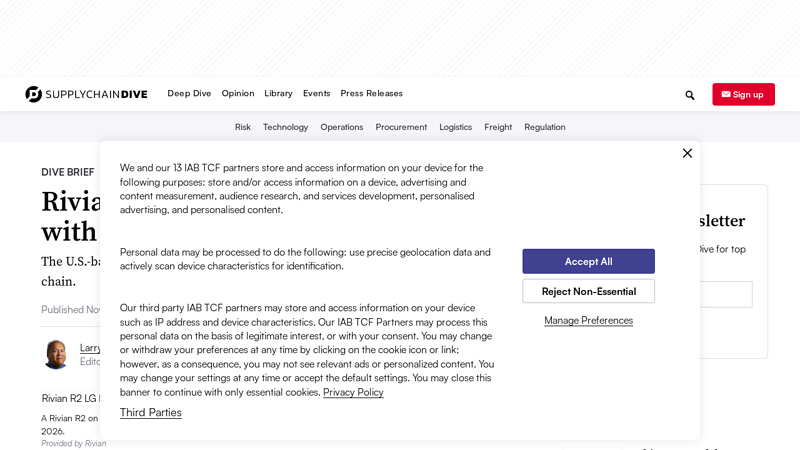The height and width of the screenshot is (450, 800).
Task: Reject non-essential cookies
Action: pos(588,291)
